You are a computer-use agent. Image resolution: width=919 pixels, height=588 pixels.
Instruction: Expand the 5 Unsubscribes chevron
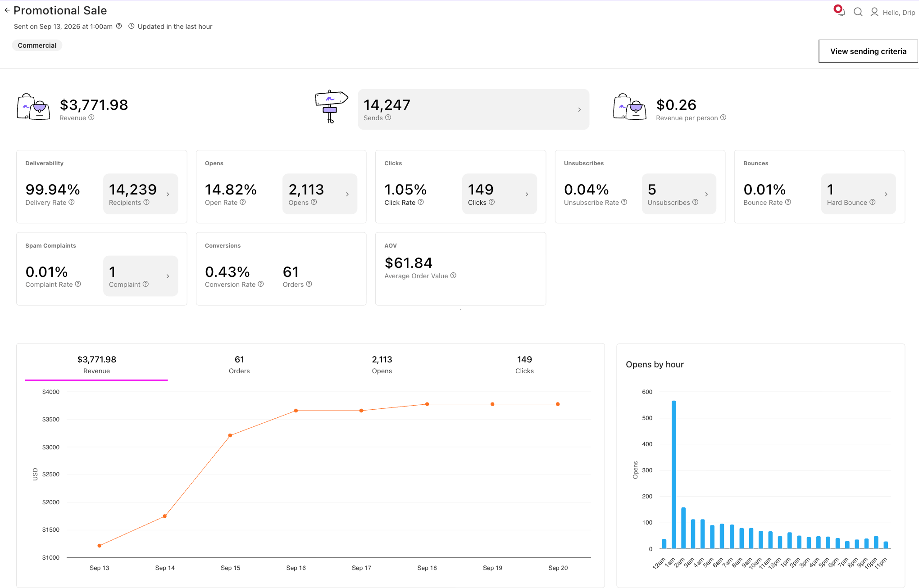706,194
